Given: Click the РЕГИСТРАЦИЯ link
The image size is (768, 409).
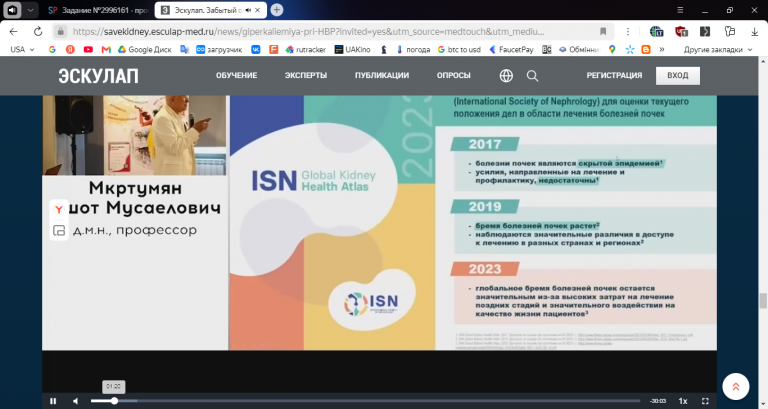Looking at the screenshot, I should click(614, 75).
